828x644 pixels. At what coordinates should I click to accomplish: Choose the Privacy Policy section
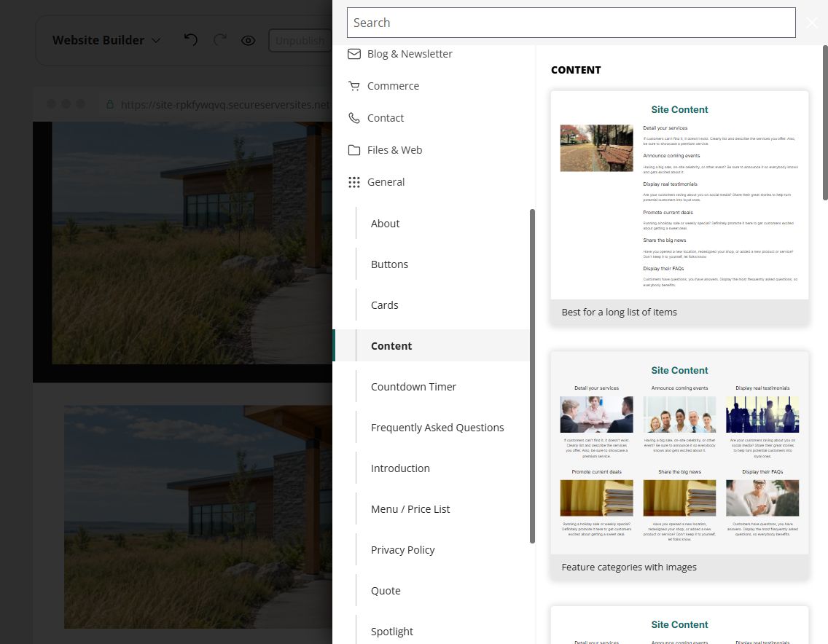(x=402, y=550)
